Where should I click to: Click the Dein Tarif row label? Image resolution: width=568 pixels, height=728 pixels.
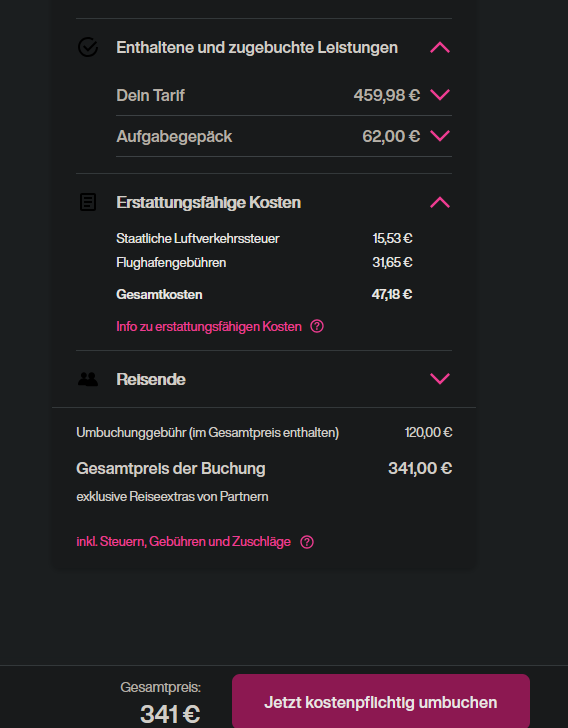coord(150,95)
